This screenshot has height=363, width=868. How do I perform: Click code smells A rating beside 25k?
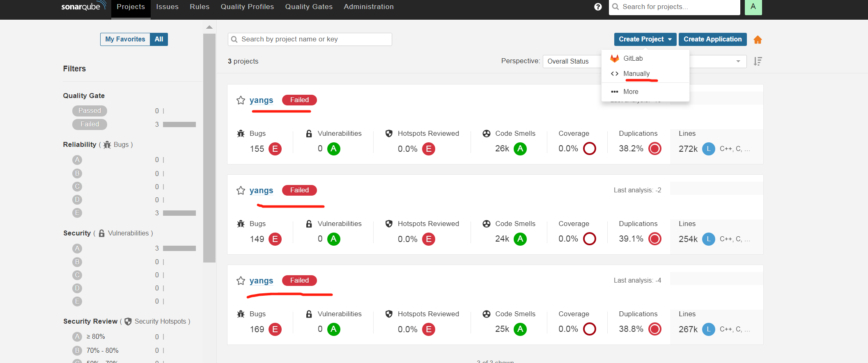pos(520,329)
